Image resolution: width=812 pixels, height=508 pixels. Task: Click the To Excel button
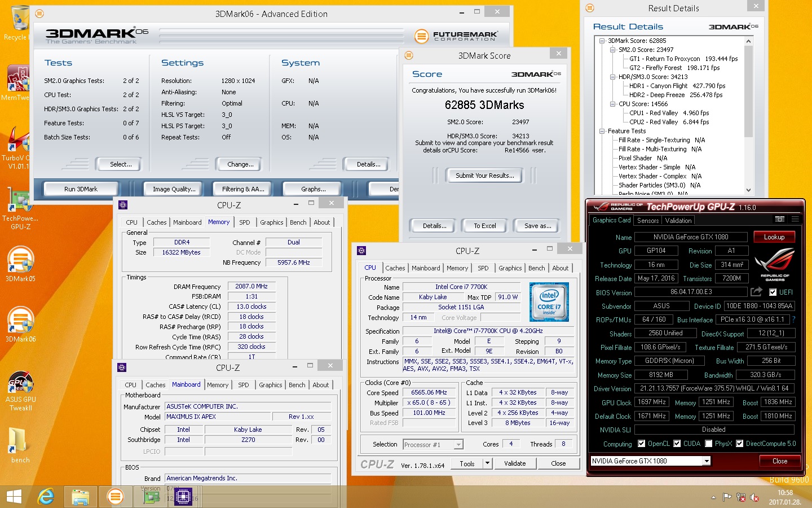[485, 226]
